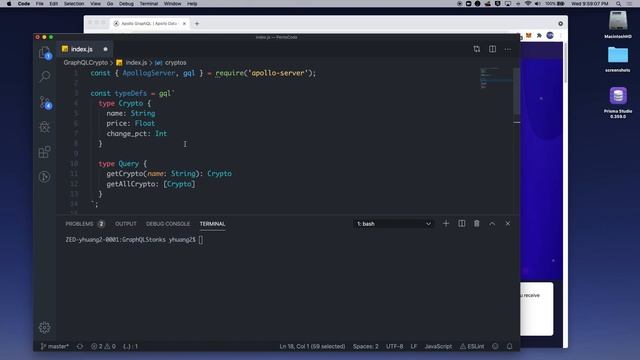Open the Extensions view
This screenshot has height=360, width=640.
click(x=45, y=152)
